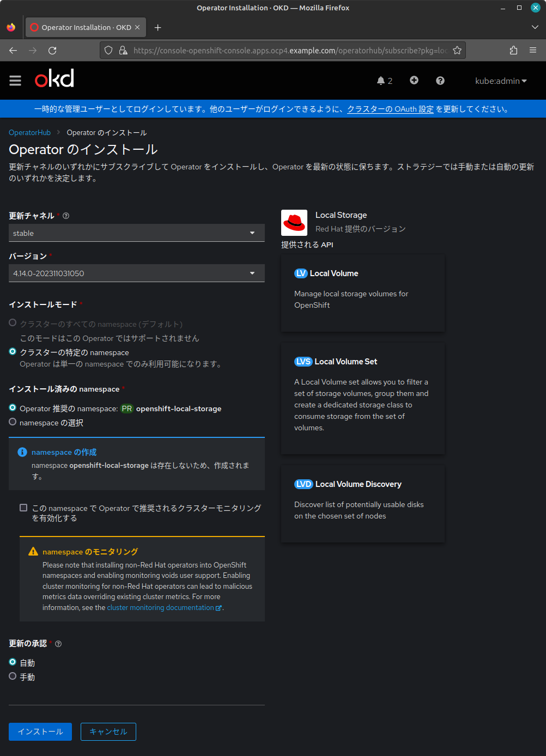Enable cluster monitoring for this namespace

[x=23, y=507]
